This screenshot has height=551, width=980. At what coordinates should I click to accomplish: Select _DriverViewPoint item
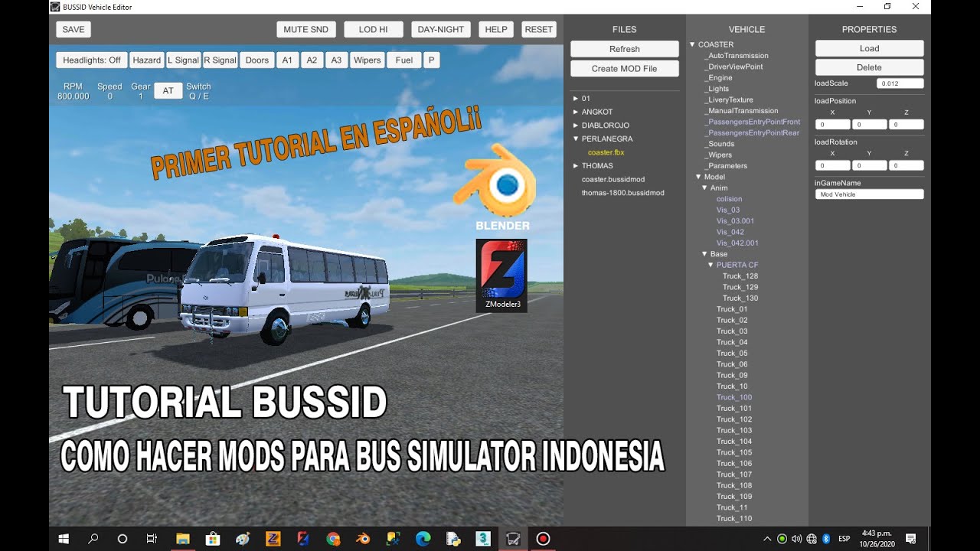click(x=733, y=67)
